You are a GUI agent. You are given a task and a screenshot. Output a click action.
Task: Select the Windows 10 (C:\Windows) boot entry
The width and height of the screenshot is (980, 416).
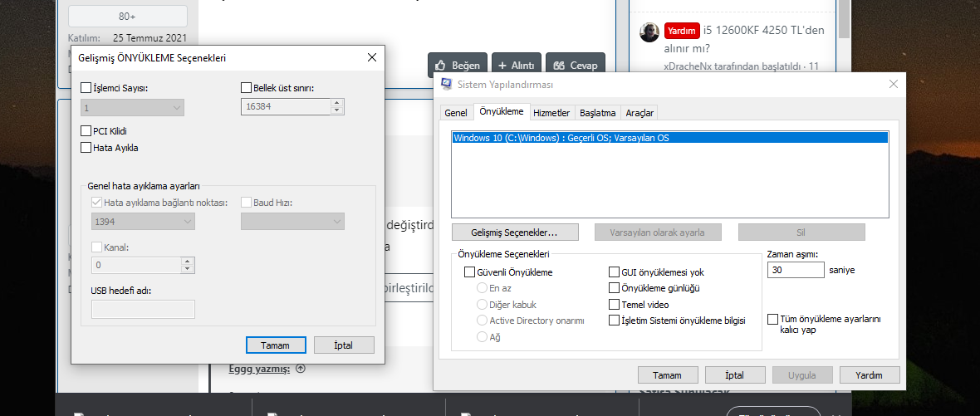tap(669, 138)
